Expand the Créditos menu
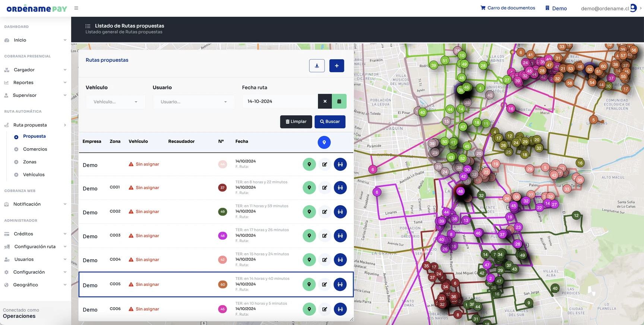Image resolution: width=644 pixels, height=325 pixels. (35, 234)
